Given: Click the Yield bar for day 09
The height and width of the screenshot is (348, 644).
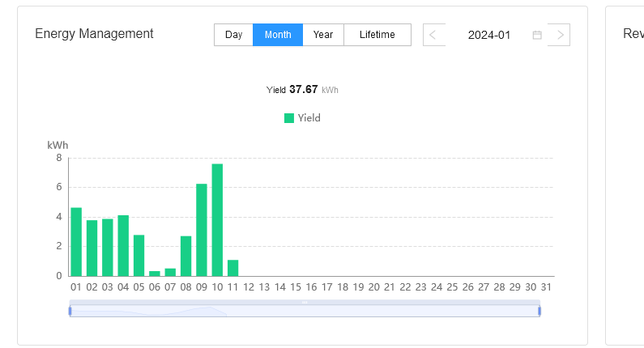Looking at the screenshot, I should (202, 230).
